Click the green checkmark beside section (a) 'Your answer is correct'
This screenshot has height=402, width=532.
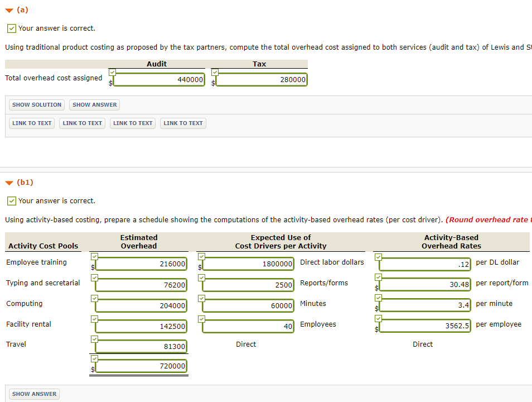12,28
